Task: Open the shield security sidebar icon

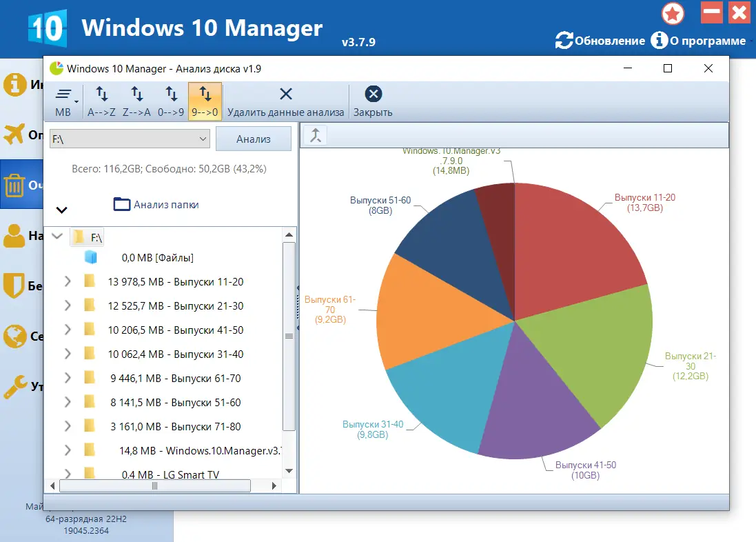Action: (14, 285)
